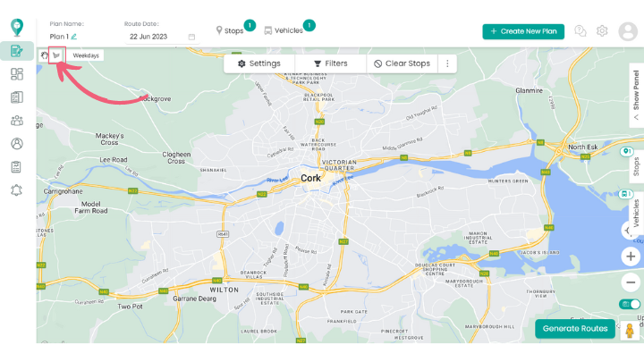This screenshot has height=362, width=644.
Task: Open the team members sidebar icon
Action: (16, 120)
